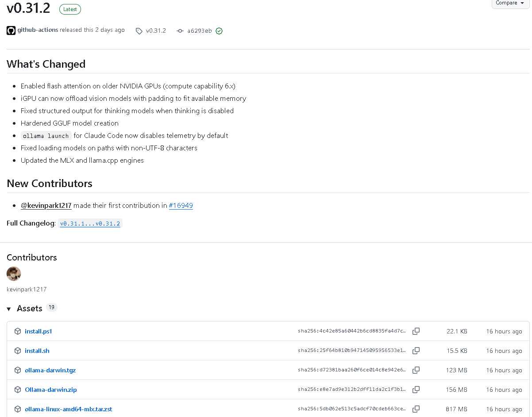This screenshot has width=532, height=417.
Task: Download install.ps1
Action: point(39,331)
